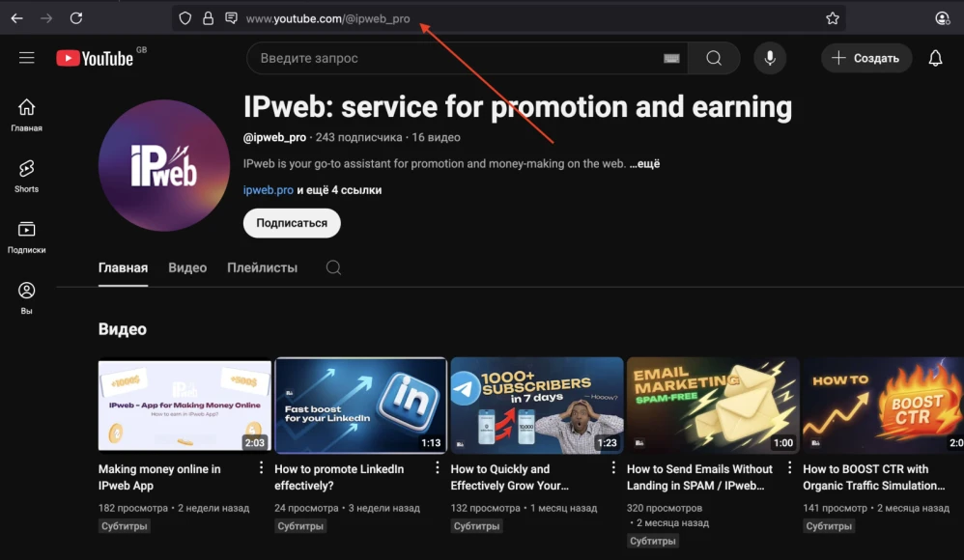Click the search magnifier button
Viewport: 964px width, 560px height.
pyautogui.click(x=714, y=58)
